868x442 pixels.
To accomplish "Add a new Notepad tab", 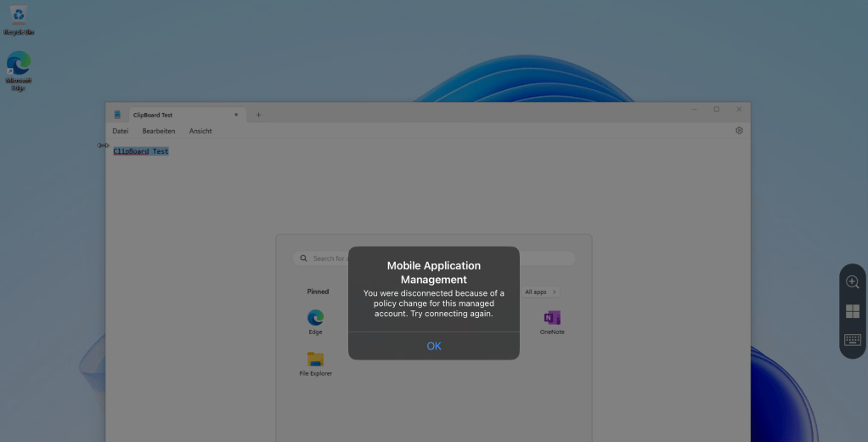I will [259, 115].
